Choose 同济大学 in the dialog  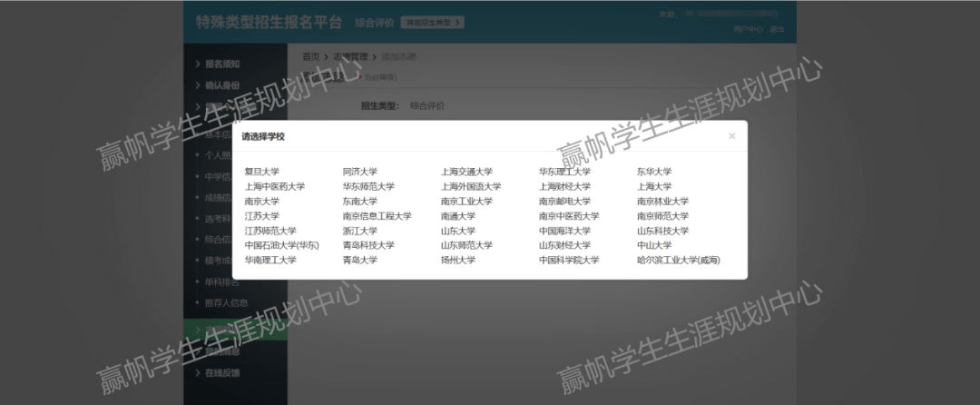tap(359, 172)
